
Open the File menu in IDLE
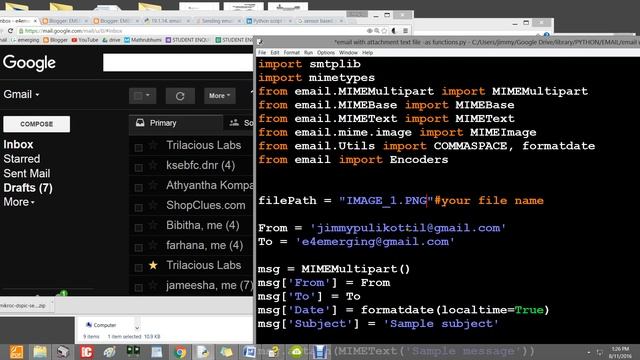(262, 53)
